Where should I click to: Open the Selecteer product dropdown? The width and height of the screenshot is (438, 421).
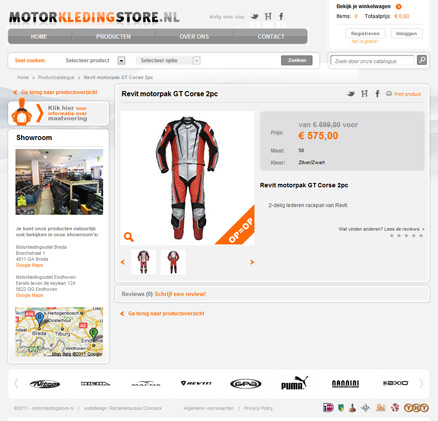121,61
